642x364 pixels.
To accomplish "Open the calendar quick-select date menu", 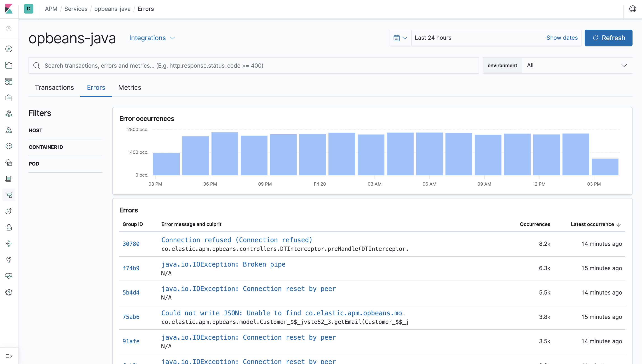I will coord(400,38).
